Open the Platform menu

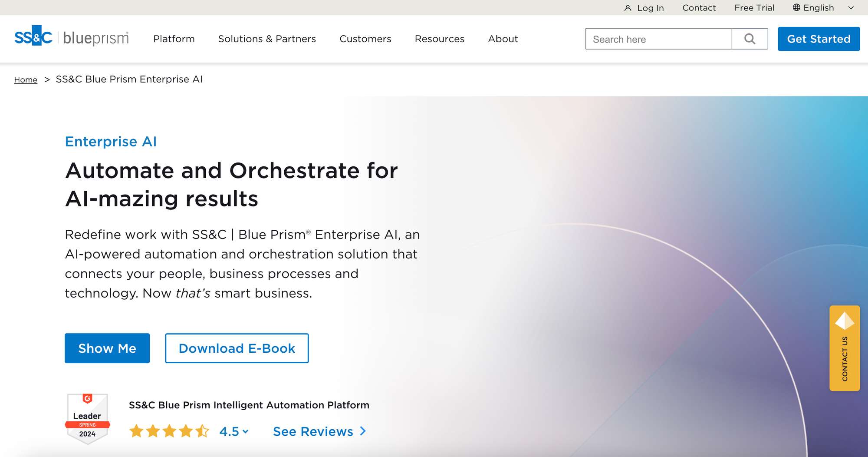pyautogui.click(x=174, y=39)
